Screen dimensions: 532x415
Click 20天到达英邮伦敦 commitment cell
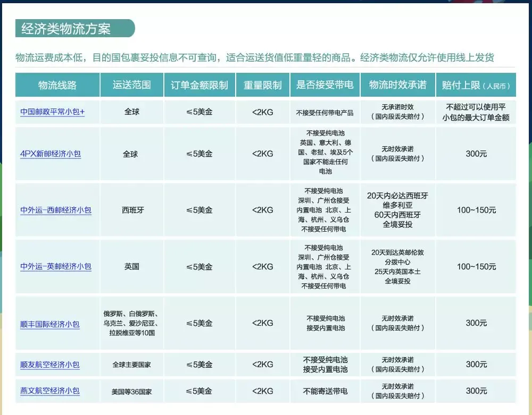point(397,267)
